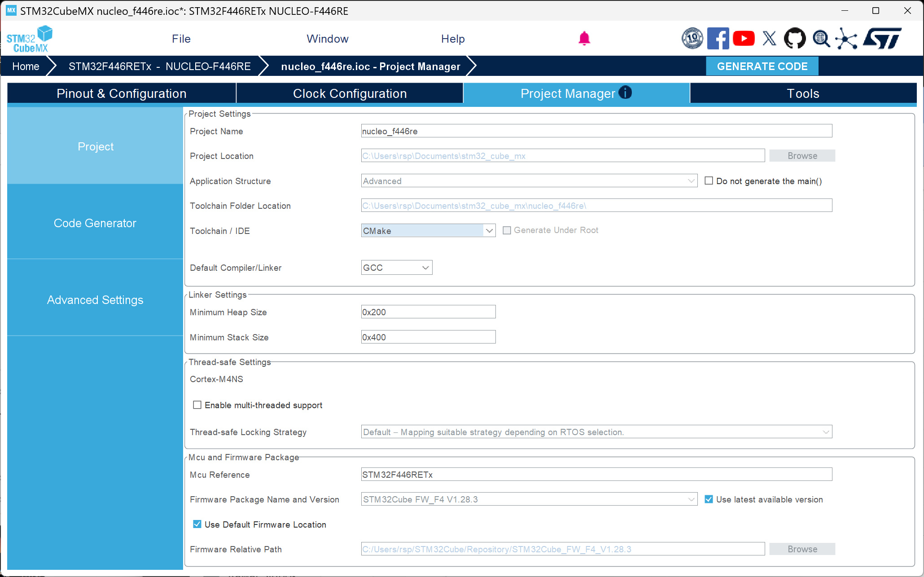Image resolution: width=924 pixels, height=577 pixels.
Task: Click the Minimum Heap Size field
Action: [x=428, y=312]
